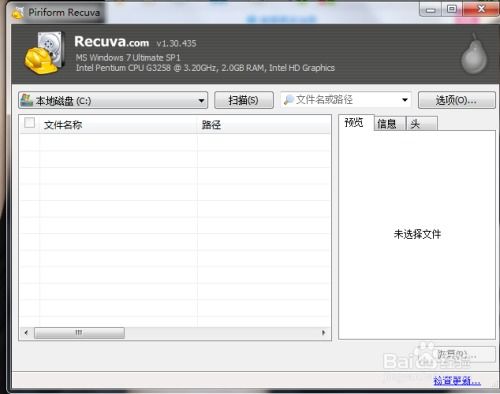Click the Piriform pear logo
This screenshot has height=394, width=500.
tap(474, 53)
